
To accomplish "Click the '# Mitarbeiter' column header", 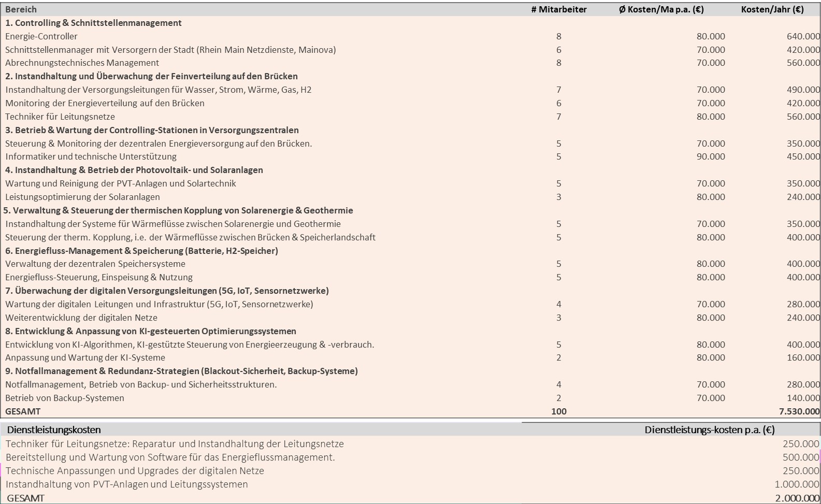I will tap(559, 9).
